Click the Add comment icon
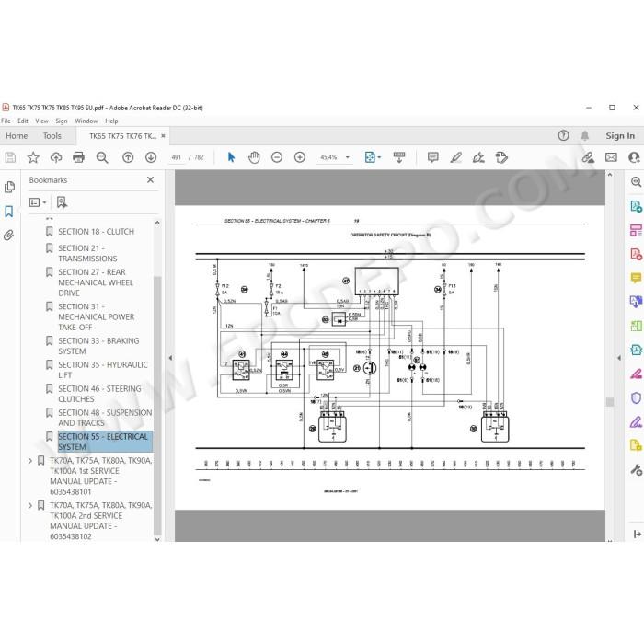This screenshot has height=644, width=644. [x=433, y=157]
